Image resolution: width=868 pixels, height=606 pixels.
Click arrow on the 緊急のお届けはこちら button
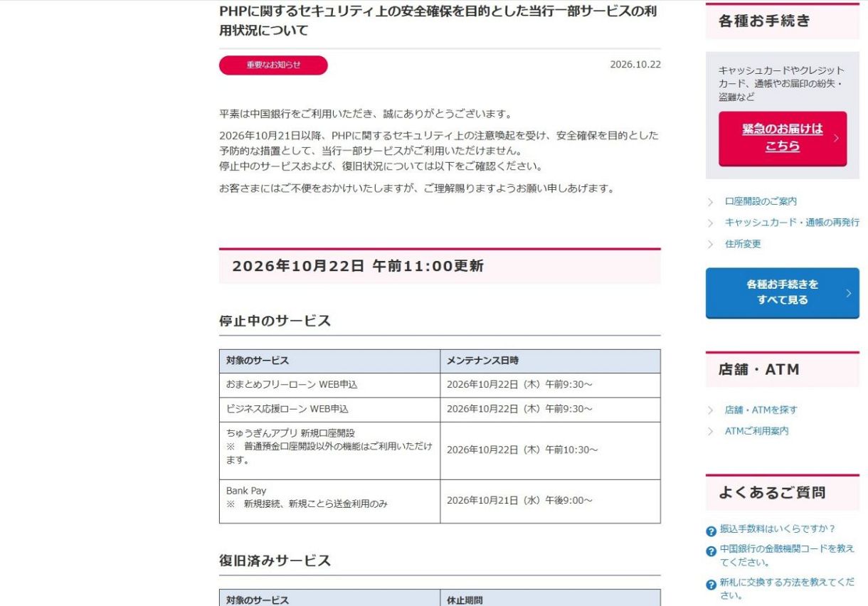tap(836, 138)
